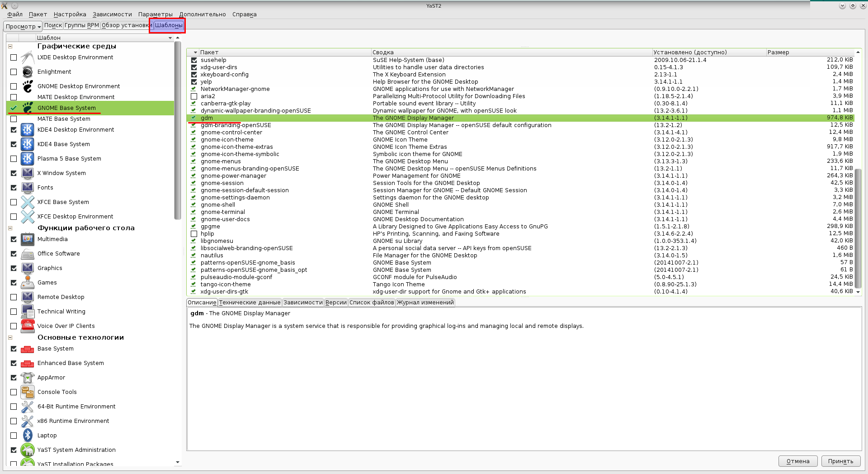
Task: Toggle the Remote Desktop checkbox
Action: coord(14,297)
